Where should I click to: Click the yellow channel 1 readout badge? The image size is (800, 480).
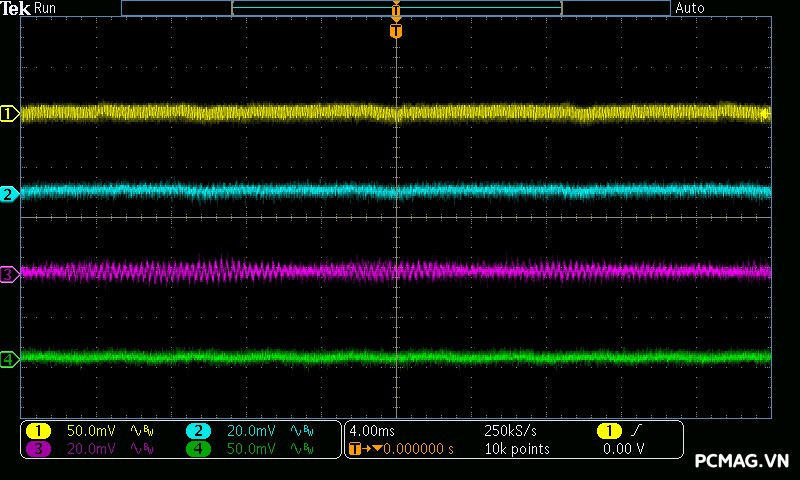pos(38,430)
